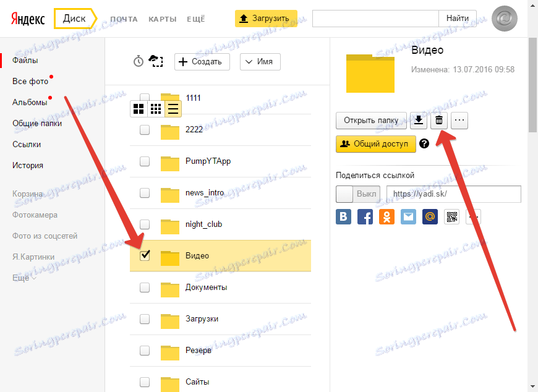Click the news_intro folder icon
538x392 pixels.
170,194
